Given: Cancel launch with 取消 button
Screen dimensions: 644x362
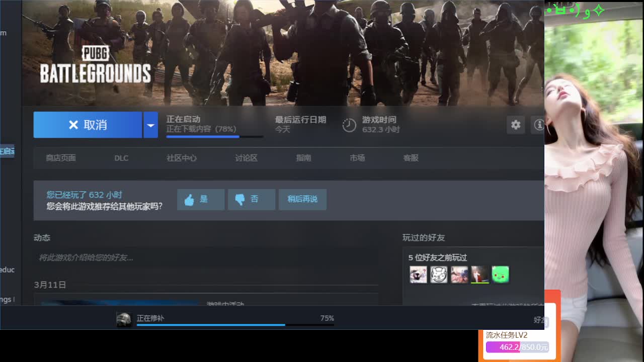Looking at the screenshot, I should point(88,125).
